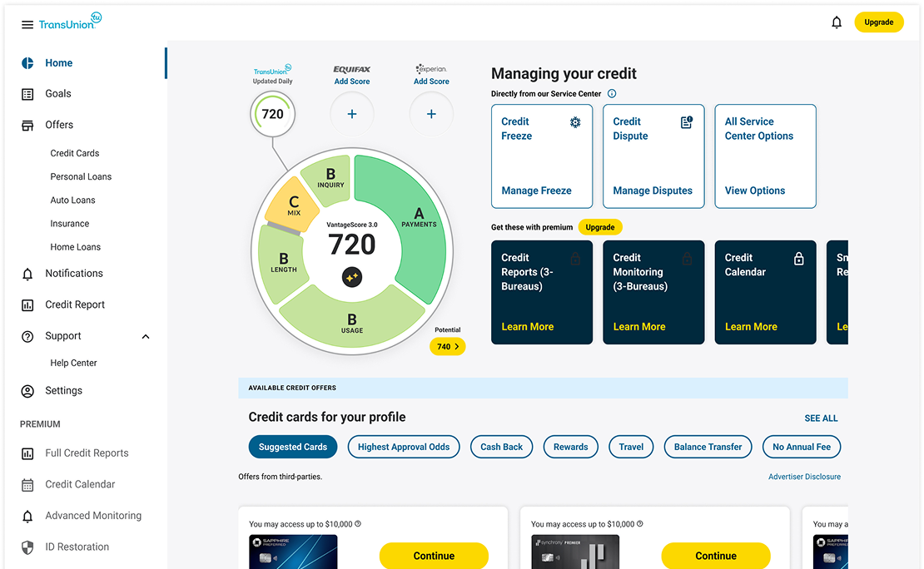This screenshot has height=569, width=924.
Task: Click the TransUnion logo in header
Action: 70,21
